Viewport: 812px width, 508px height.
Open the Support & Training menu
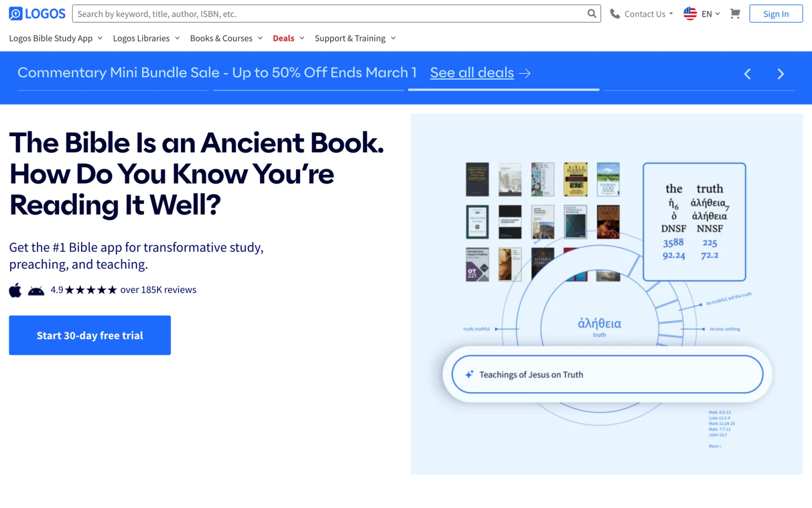(x=355, y=38)
